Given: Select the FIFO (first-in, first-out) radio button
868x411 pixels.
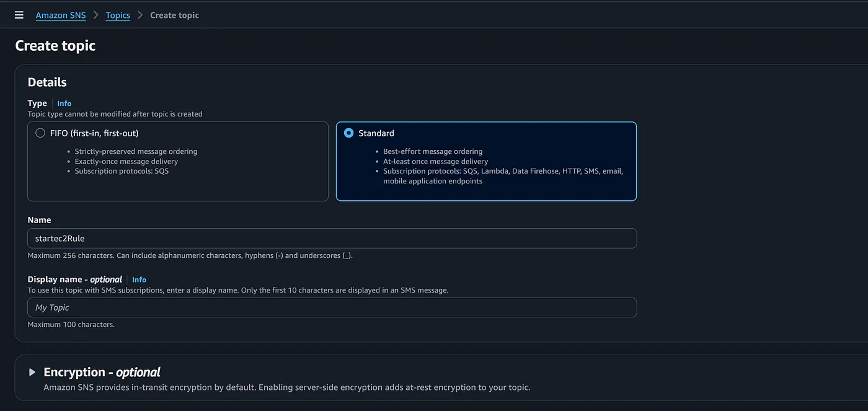Looking at the screenshot, I should coord(40,133).
